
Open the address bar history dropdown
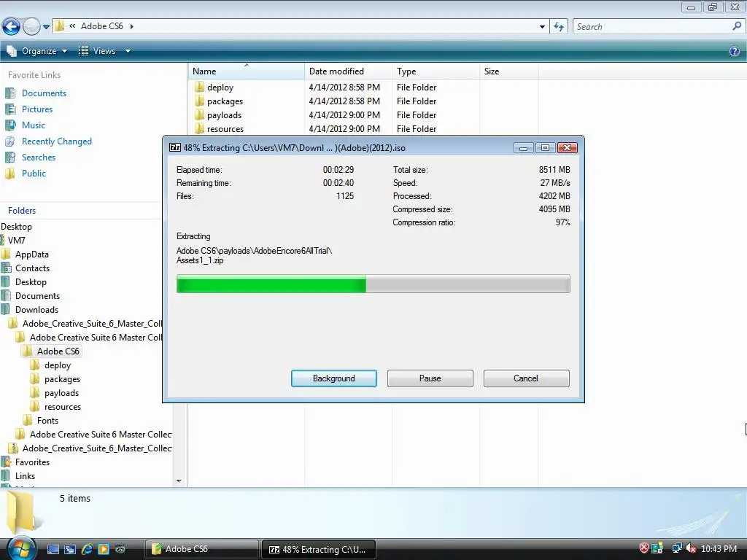542,27
